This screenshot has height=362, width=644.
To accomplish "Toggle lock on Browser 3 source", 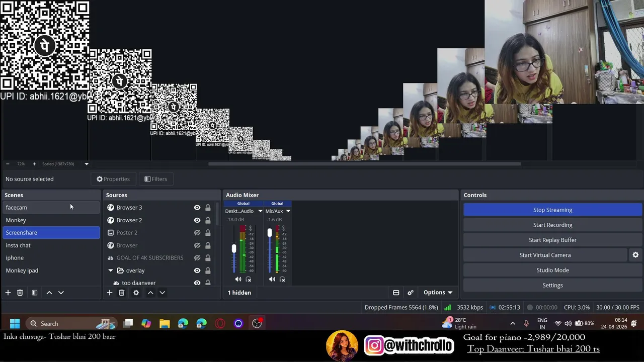I will tap(208, 208).
